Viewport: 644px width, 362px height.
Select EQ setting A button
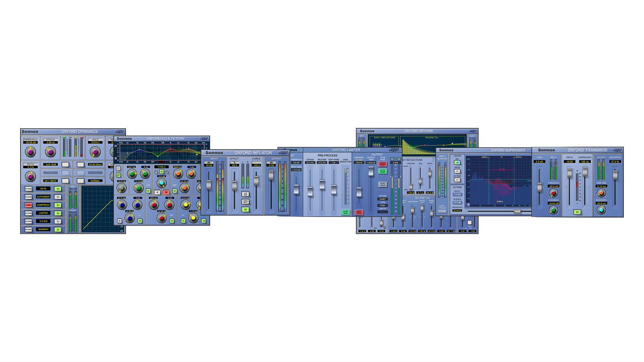tap(157, 192)
